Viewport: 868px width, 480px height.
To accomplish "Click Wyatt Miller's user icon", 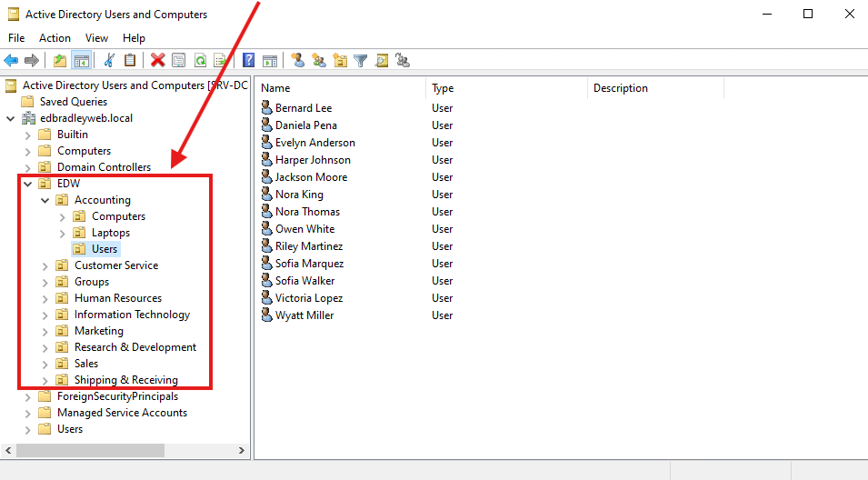I will (x=267, y=315).
